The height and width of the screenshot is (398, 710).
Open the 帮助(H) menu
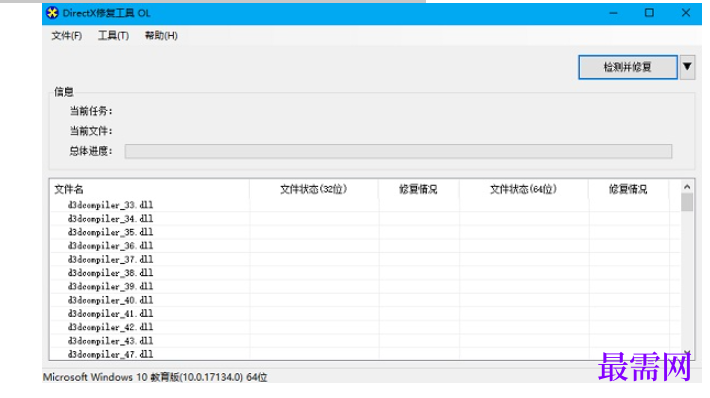pyautogui.click(x=161, y=36)
